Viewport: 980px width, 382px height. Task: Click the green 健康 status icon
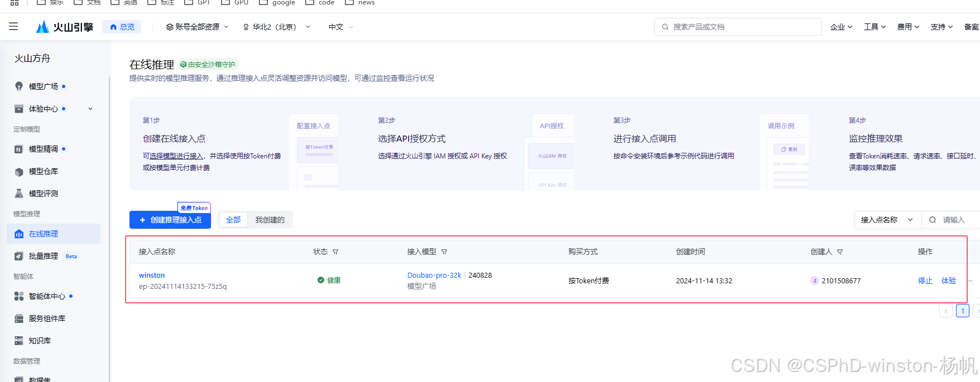tap(321, 280)
